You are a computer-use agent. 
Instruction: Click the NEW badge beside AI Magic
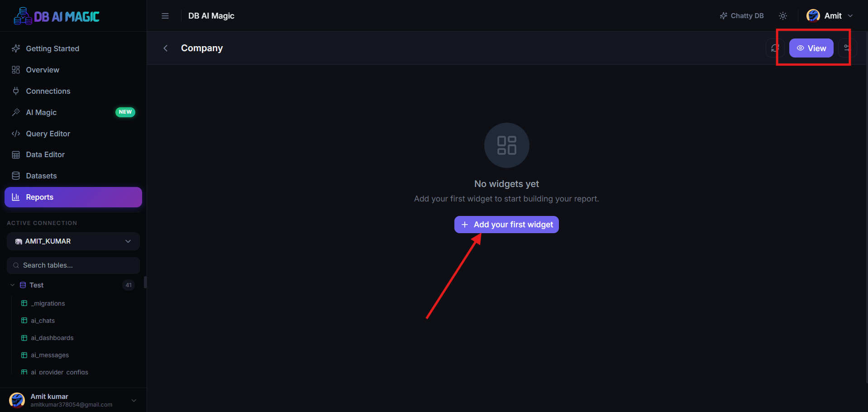coord(125,112)
